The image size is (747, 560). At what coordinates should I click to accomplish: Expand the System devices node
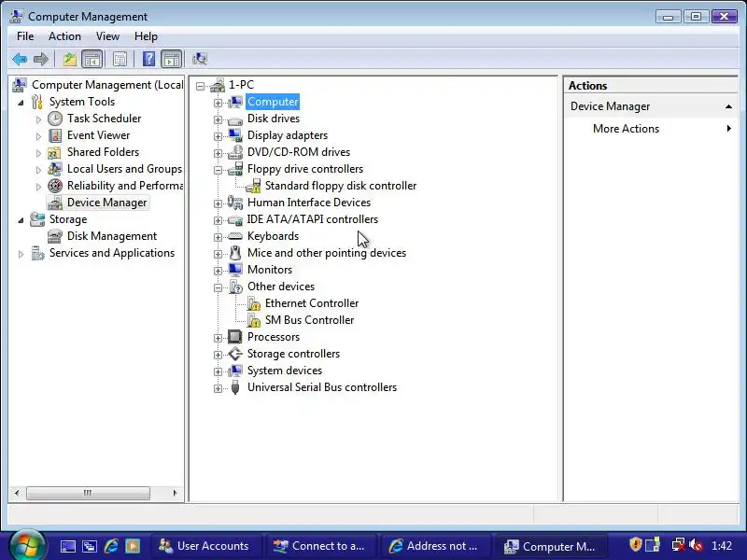pyautogui.click(x=218, y=371)
